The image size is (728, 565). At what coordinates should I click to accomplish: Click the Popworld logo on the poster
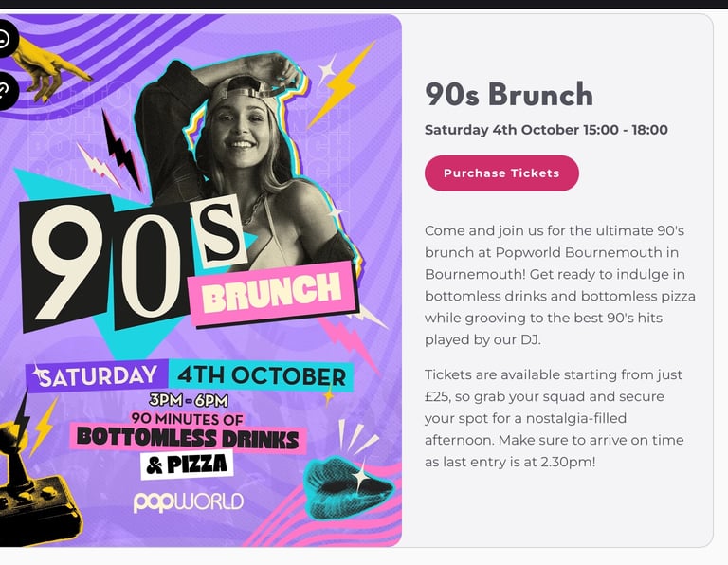188,501
